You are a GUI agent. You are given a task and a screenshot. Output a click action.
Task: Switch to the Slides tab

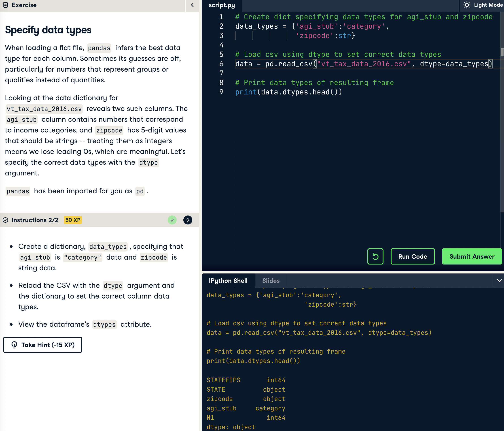(271, 281)
